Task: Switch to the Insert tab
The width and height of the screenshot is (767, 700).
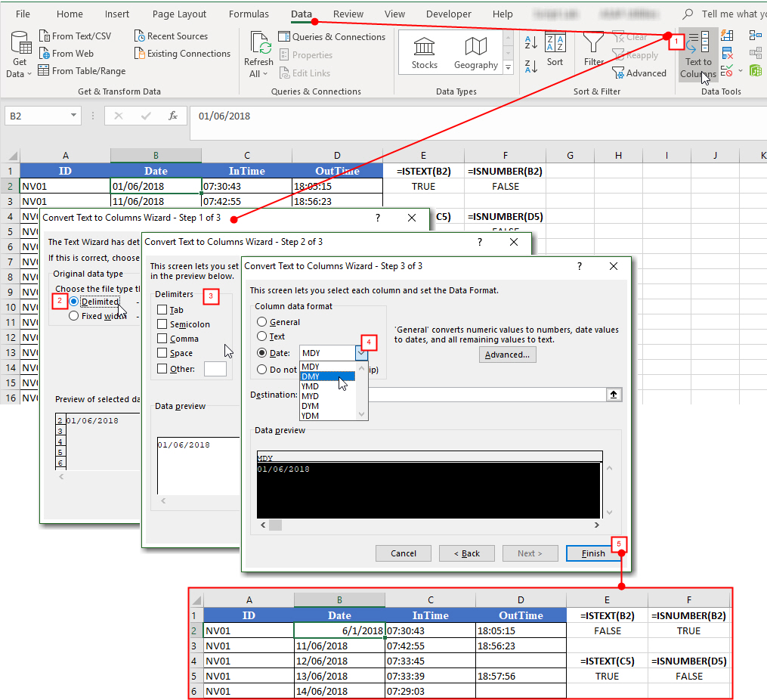Action: coord(117,14)
